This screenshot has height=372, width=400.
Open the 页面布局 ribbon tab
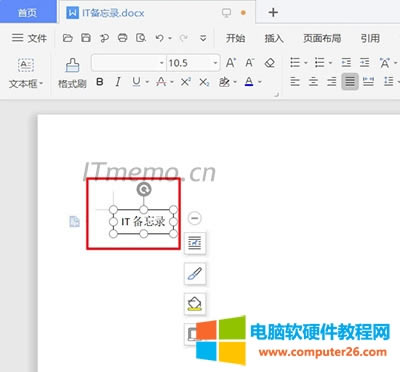[322, 38]
